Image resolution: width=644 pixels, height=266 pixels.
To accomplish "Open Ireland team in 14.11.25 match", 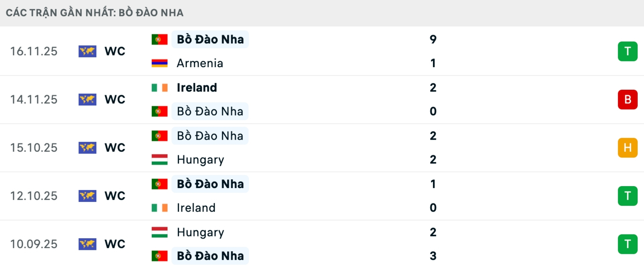I will pos(197,88).
